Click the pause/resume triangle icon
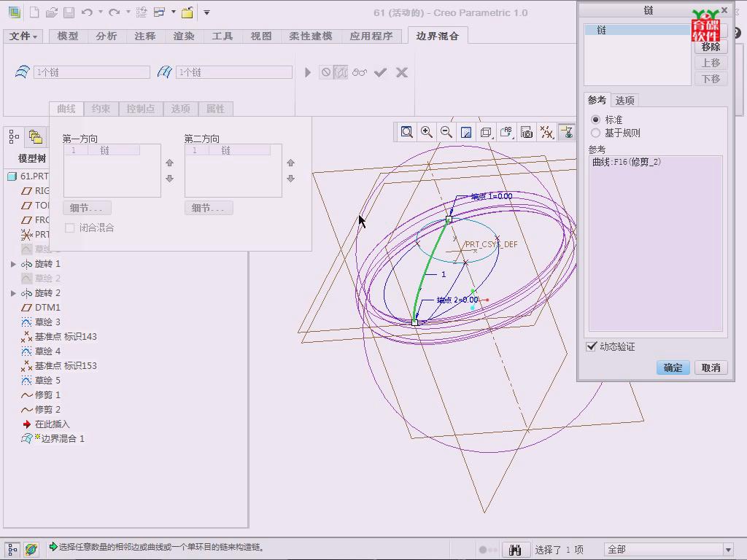Screen dimensions: 747x560 [308, 72]
